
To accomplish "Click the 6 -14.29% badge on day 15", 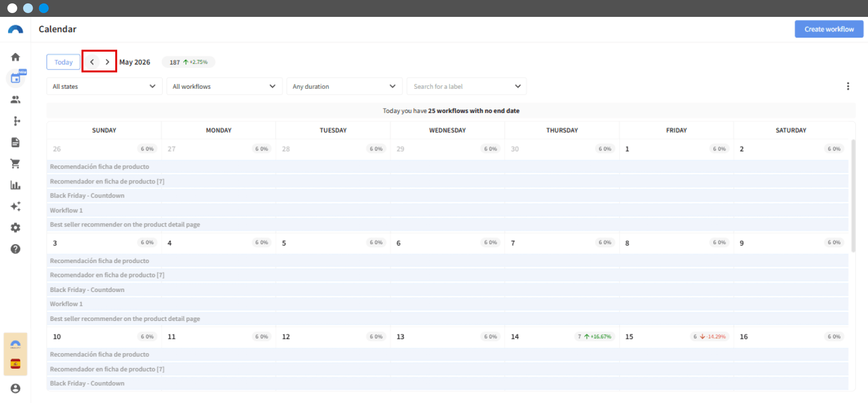I will click(x=709, y=336).
